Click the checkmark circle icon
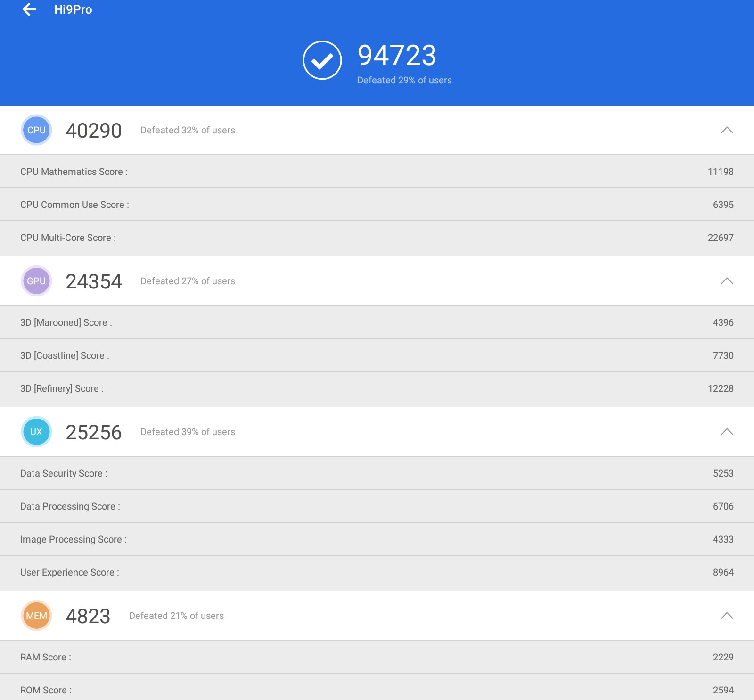The height and width of the screenshot is (700, 754). pos(322,60)
